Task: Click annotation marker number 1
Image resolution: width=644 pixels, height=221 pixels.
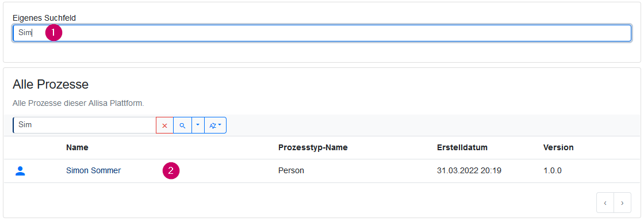Action: [53, 32]
